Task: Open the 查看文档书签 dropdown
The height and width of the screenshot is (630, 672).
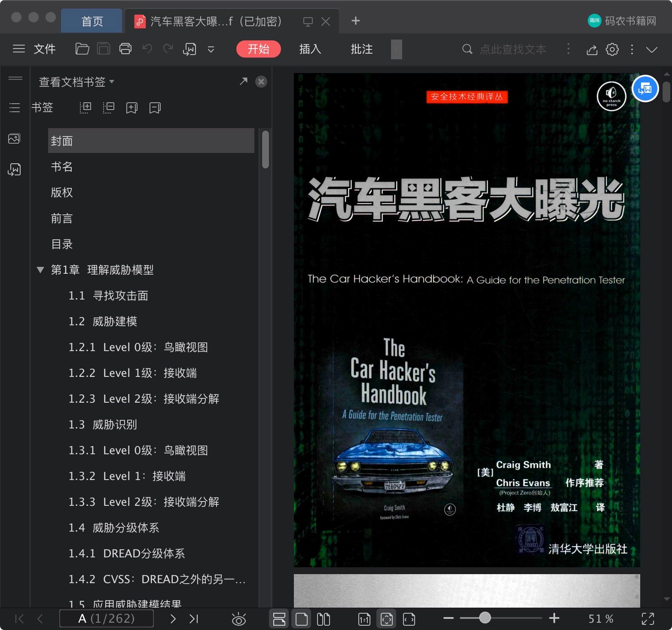Action: tap(76, 82)
